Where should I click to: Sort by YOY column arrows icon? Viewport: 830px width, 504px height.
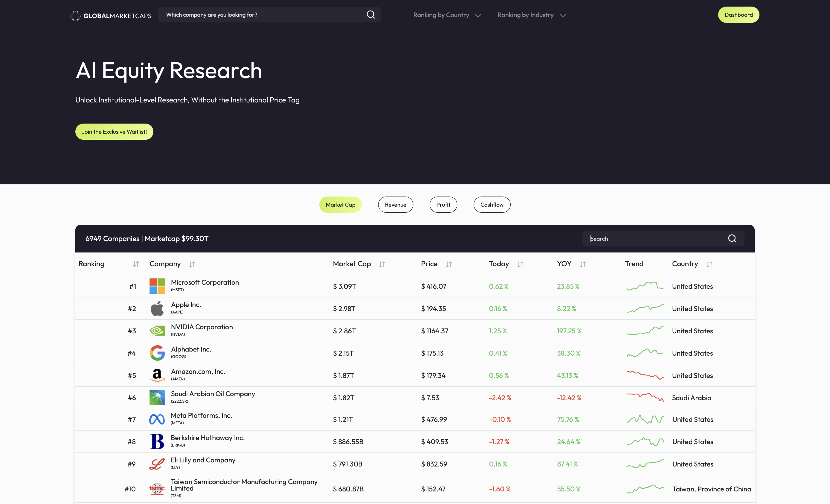click(x=582, y=265)
